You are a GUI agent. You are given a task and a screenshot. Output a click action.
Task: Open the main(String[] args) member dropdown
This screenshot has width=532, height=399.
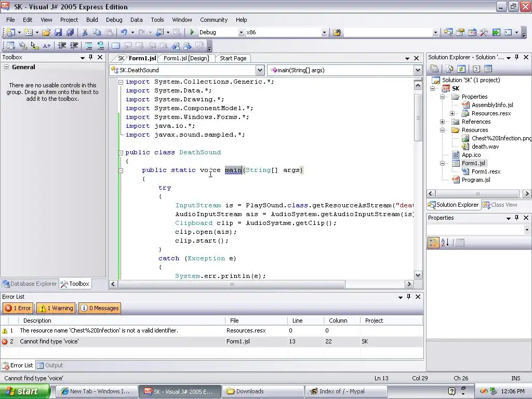click(418, 70)
